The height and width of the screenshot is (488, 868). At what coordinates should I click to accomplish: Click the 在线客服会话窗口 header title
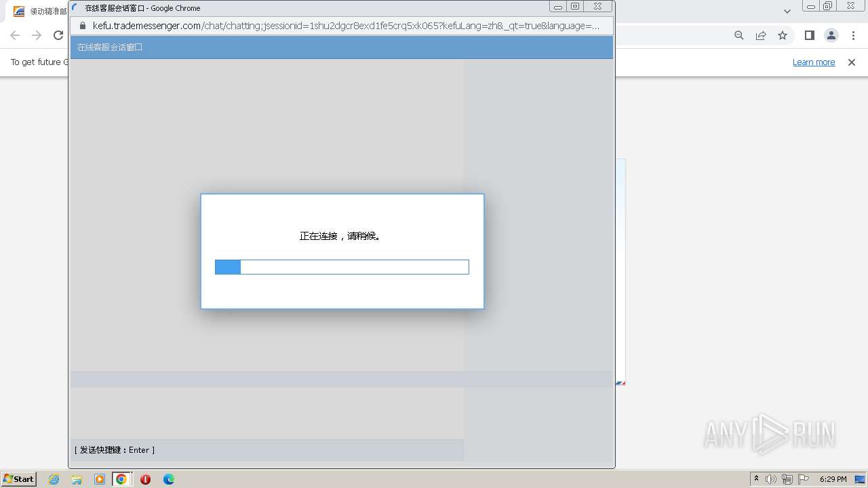pos(110,47)
